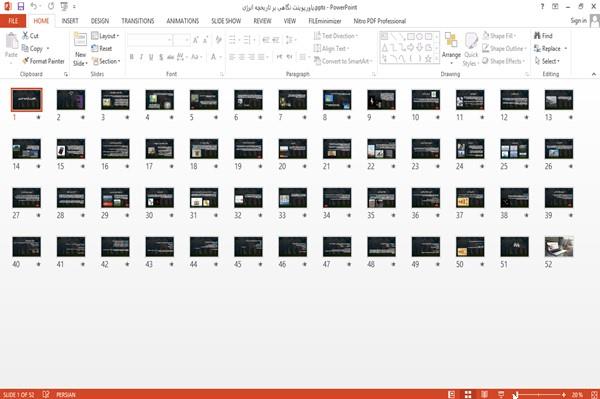
Task: Toggle Italic formatting
Action: click(x=141, y=57)
